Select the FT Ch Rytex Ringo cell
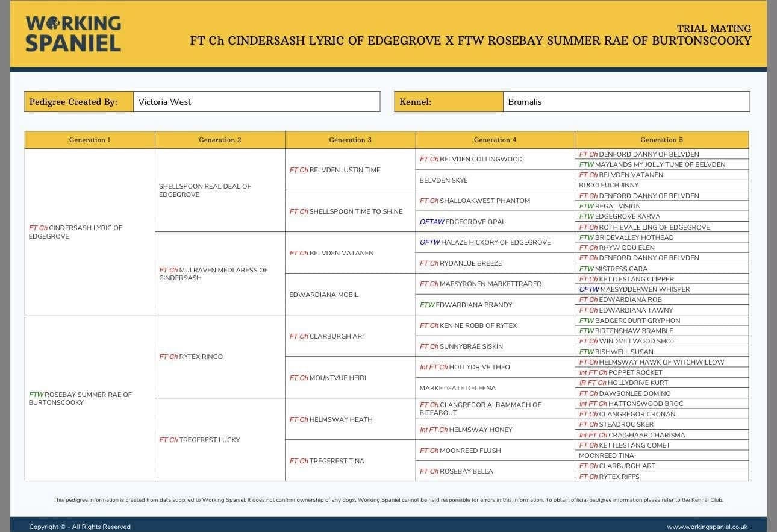 tap(191, 357)
